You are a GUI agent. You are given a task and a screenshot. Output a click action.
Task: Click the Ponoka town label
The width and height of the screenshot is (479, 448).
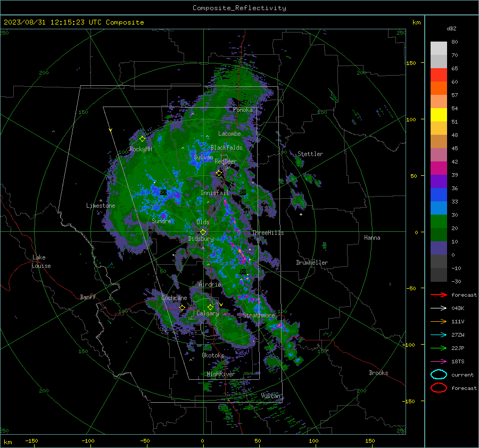[243, 110]
